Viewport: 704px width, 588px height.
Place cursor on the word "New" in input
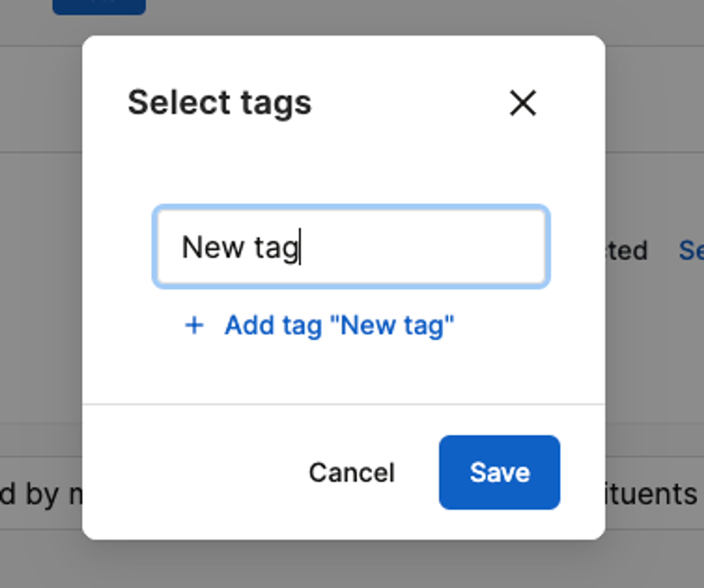coord(213,248)
